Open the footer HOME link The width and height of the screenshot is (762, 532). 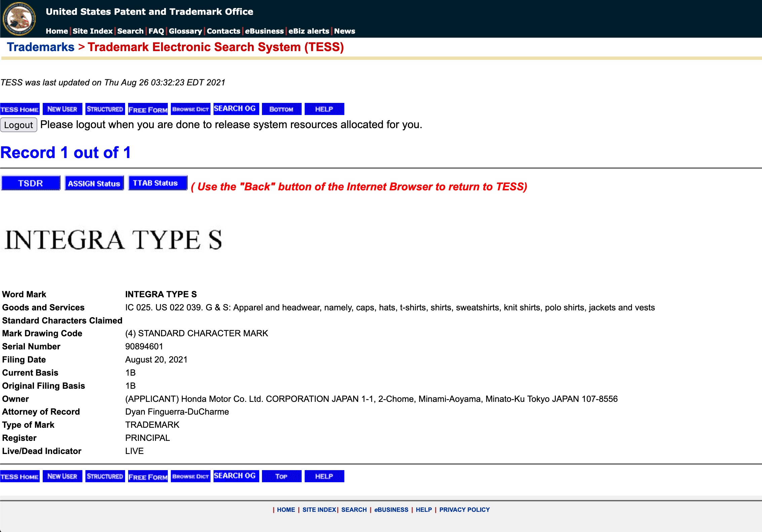pyautogui.click(x=286, y=510)
